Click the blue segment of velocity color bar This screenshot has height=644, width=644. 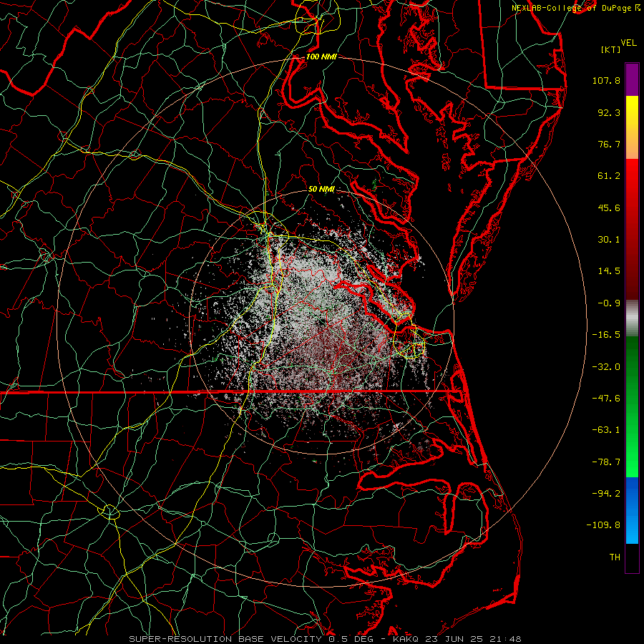pos(632,510)
